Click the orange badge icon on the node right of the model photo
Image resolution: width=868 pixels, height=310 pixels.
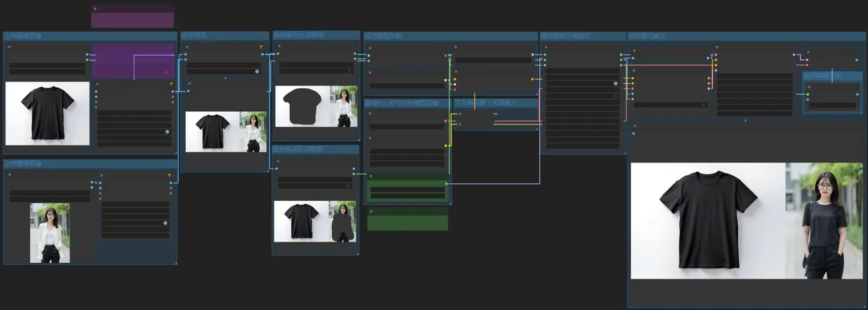point(170,176)
